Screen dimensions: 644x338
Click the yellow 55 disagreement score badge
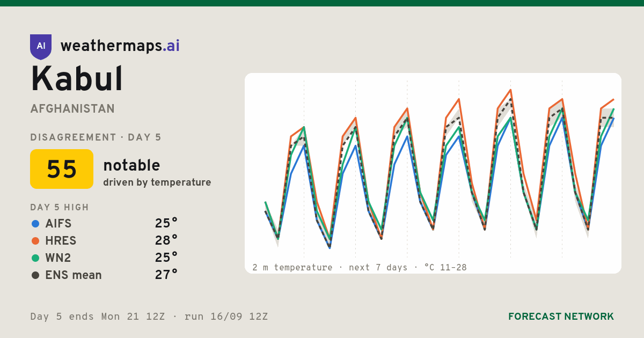click(62, 169)
